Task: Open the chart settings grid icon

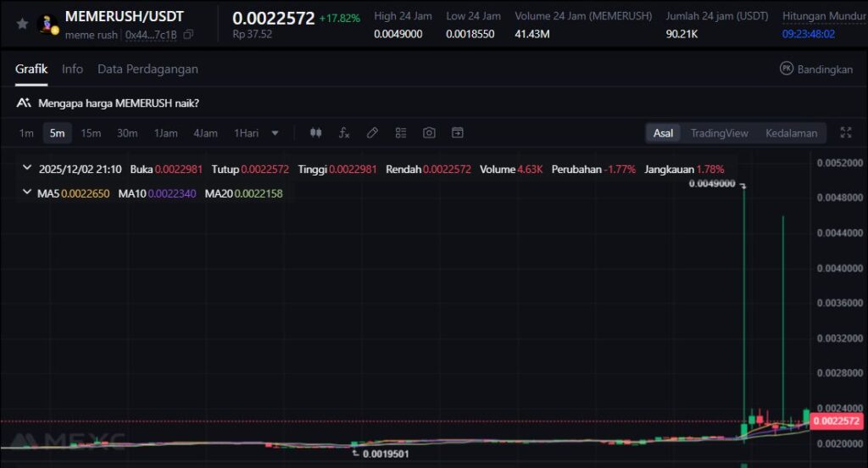Action: tap(401, 133)
